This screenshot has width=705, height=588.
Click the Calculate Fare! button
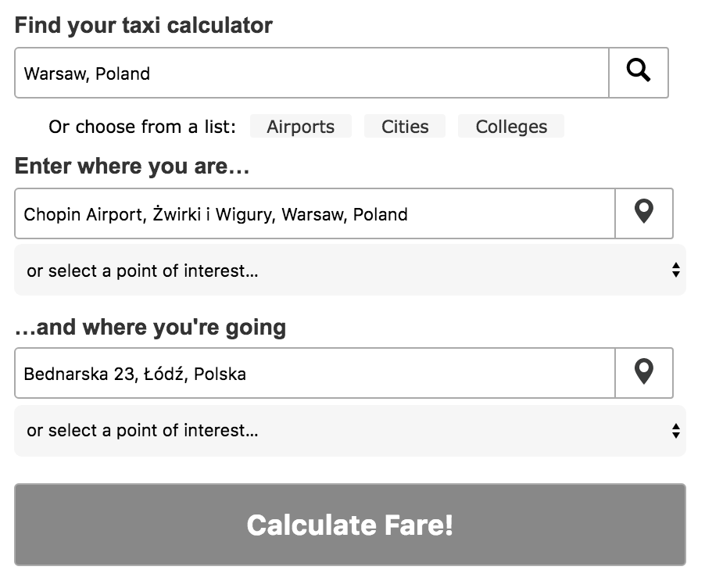[x=350, y=525]
